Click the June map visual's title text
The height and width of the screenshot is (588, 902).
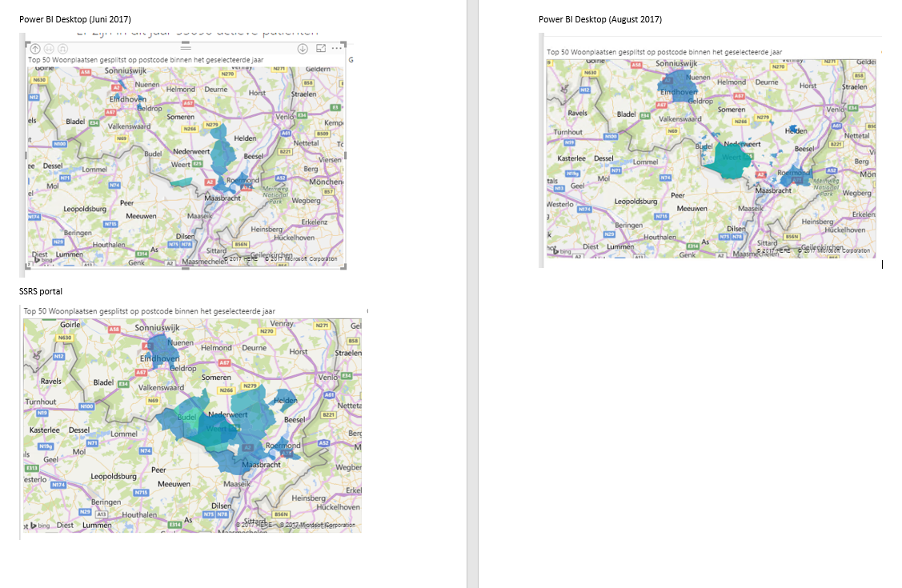tap(146, 60)
